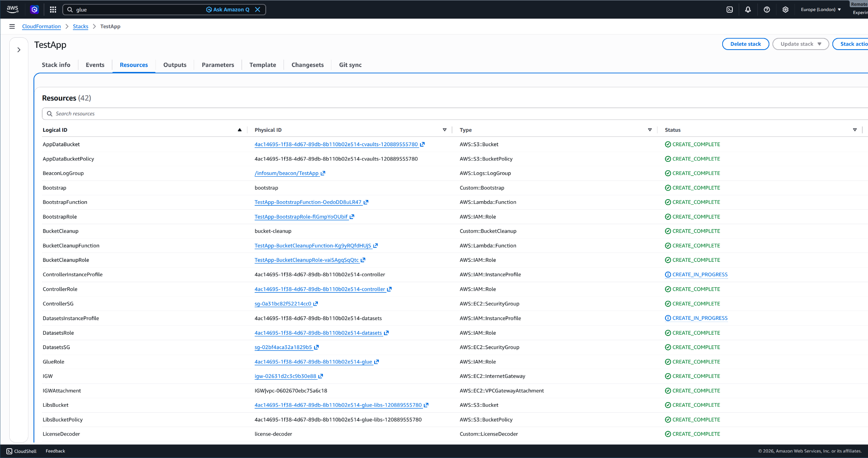Click the TestApp-BucketCleanupRole physical ID link
Viewport: 868px width, 458px height.
click(x=306, y=260)
